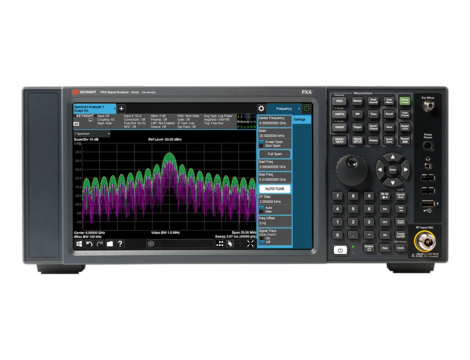Push the Single/Cont sweep key

[x=405, y=127]
